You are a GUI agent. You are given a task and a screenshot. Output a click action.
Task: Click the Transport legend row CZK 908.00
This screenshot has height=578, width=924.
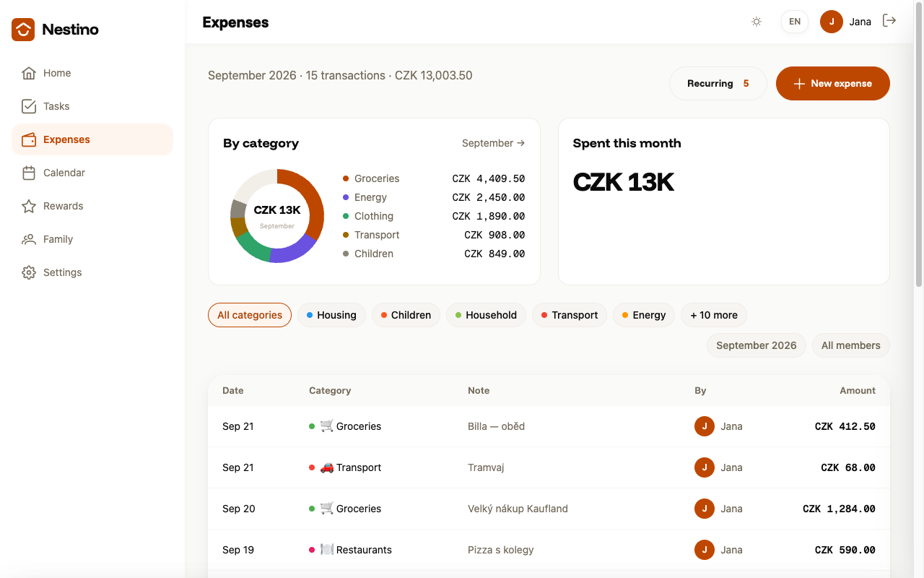tap(434, 235)
